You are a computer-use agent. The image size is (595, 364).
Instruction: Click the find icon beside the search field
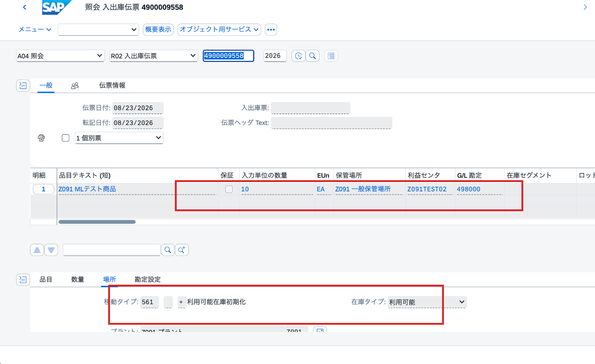(x=168, y=250)
